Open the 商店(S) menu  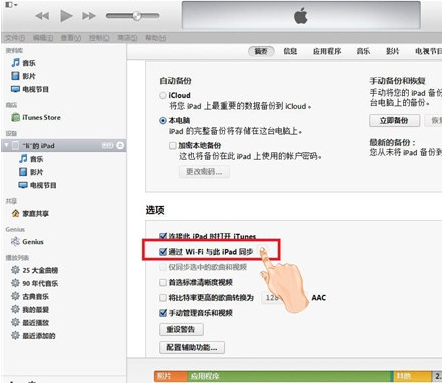pyautogui.click(x=127, y=38)
